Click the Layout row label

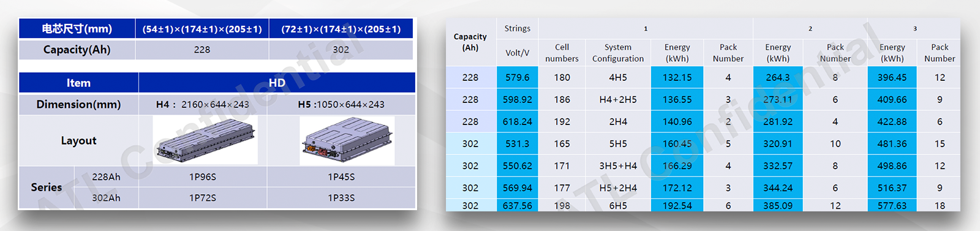[x=78, y=140]
